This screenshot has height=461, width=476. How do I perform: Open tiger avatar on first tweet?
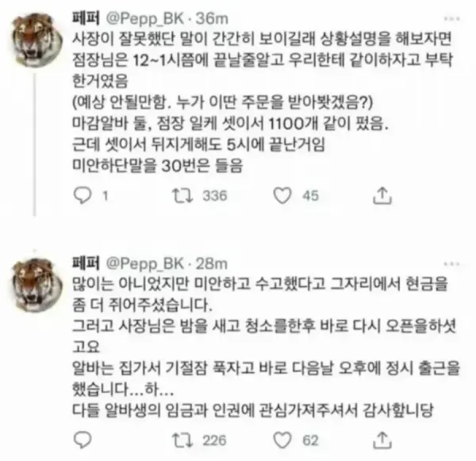[x=37, y=40]
